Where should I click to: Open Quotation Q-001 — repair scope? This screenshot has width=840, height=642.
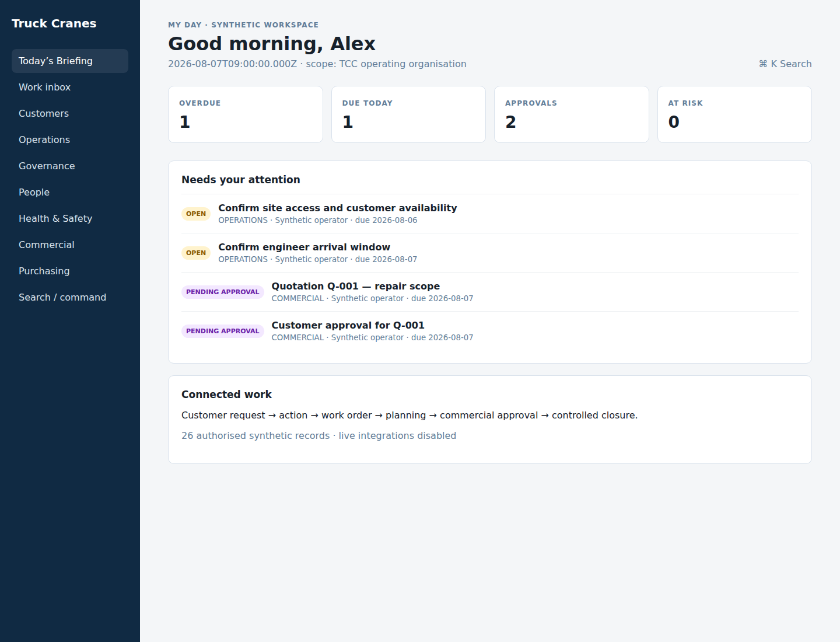(356, 286)
